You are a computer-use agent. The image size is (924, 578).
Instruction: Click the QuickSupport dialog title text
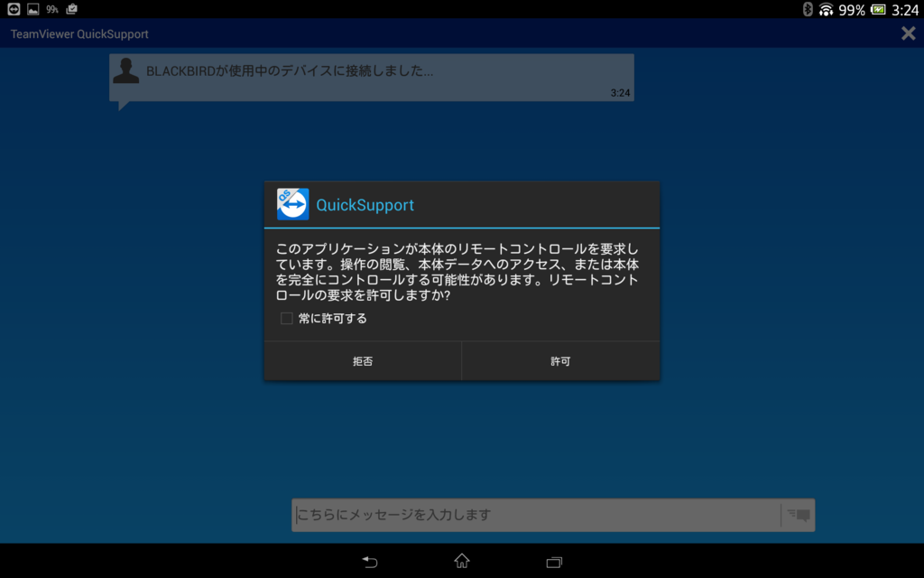tap(365, 205)
